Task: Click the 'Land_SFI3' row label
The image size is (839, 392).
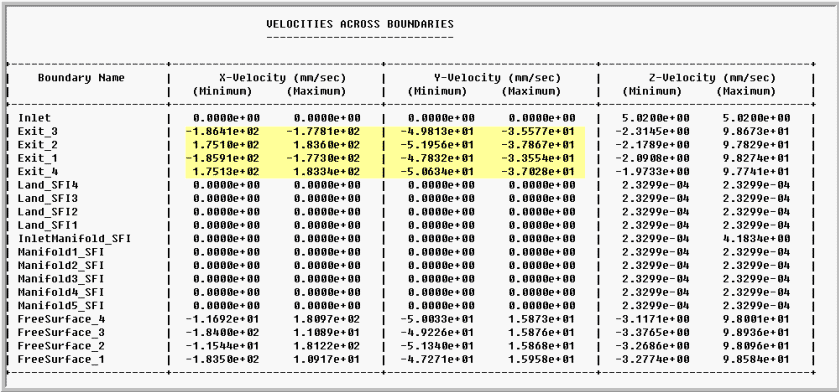Action: (x=48, y=198)
